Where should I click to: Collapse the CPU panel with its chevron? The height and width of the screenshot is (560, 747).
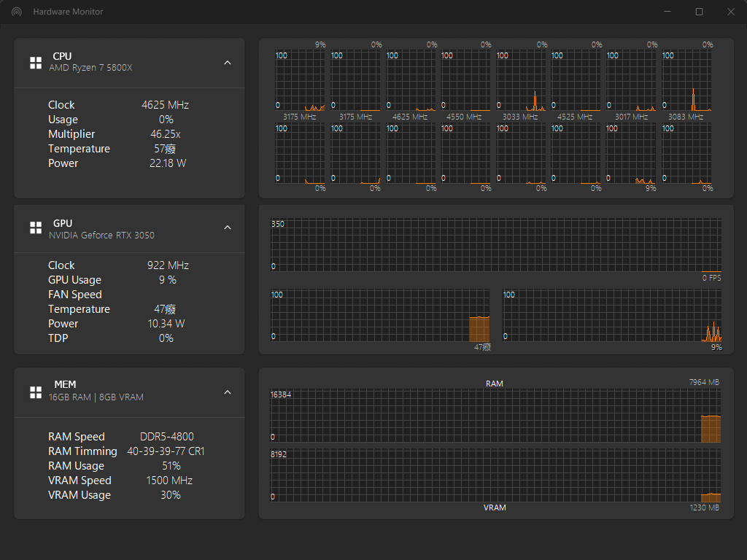pyautogui.click(x=228, y=63)
